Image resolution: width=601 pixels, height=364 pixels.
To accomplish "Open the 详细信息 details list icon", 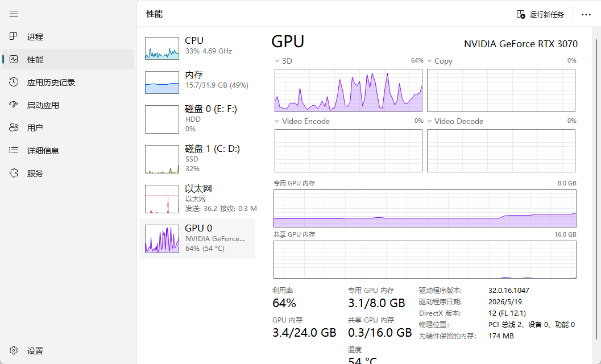I will pos(14,150).
